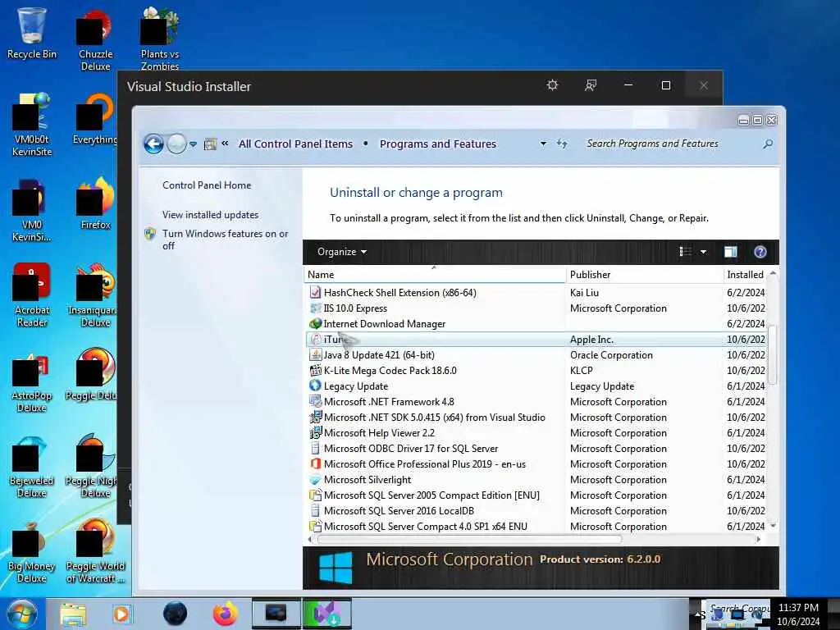The height and width of the screenshot is (630, 840).
Task: Open the Organize menu
Action: coord(342,252)
